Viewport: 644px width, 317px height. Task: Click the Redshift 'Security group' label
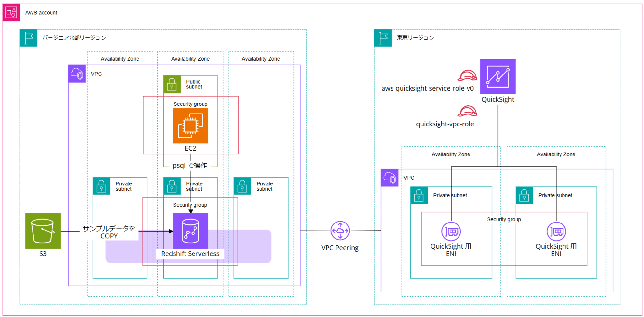pos(190,205)
